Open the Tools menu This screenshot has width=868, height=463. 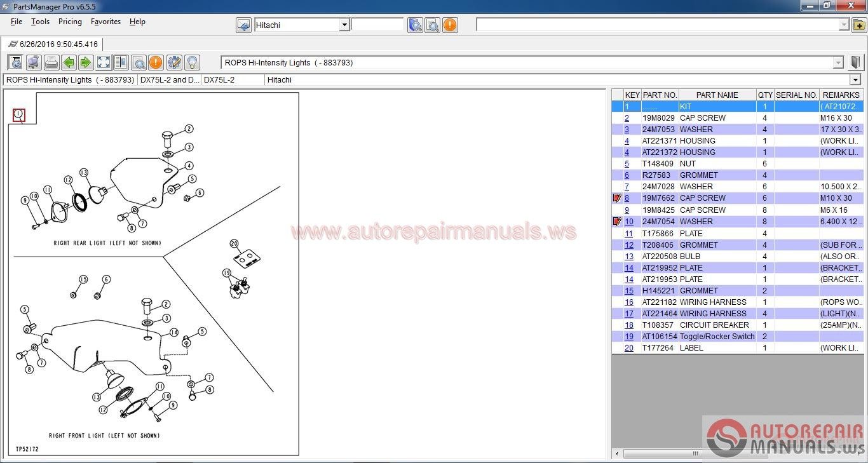click(x=40, y=22)
